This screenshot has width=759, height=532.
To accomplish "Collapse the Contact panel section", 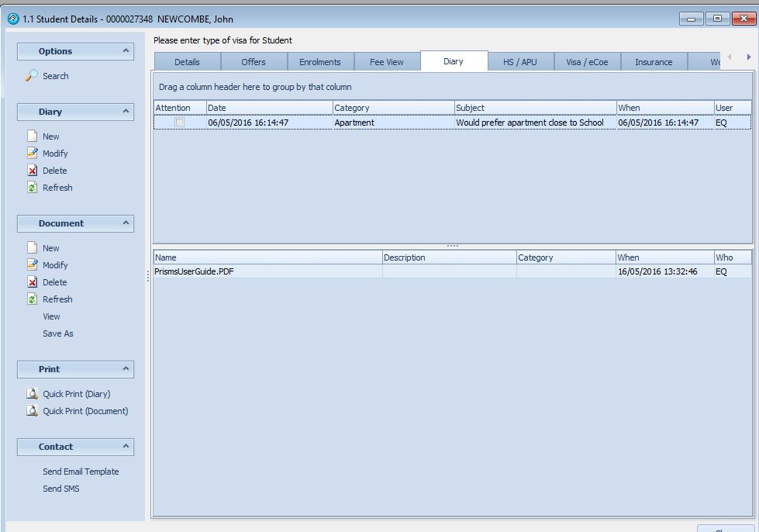I will point(126,447).
